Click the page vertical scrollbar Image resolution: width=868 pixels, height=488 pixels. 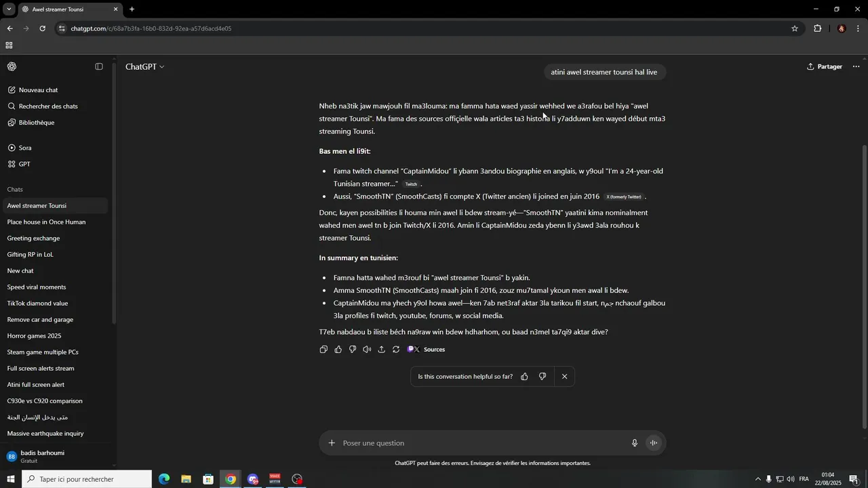(x=864, y=286)
